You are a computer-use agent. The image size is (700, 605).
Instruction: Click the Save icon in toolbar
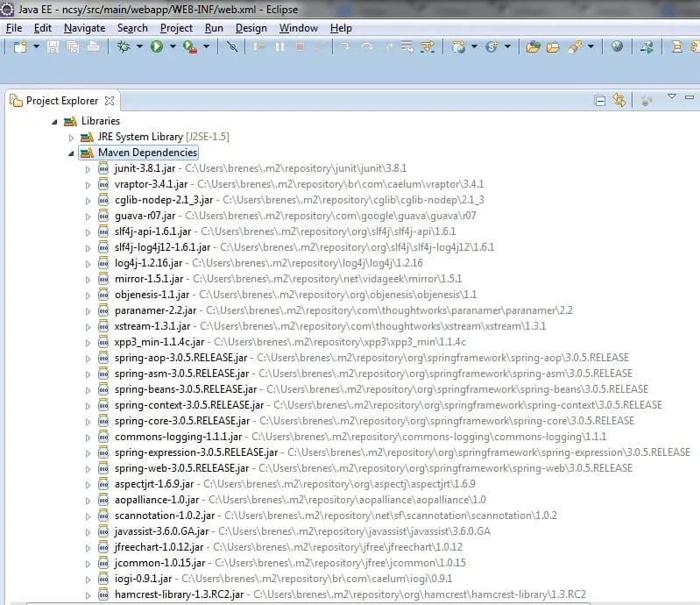(x=53, y=46)
